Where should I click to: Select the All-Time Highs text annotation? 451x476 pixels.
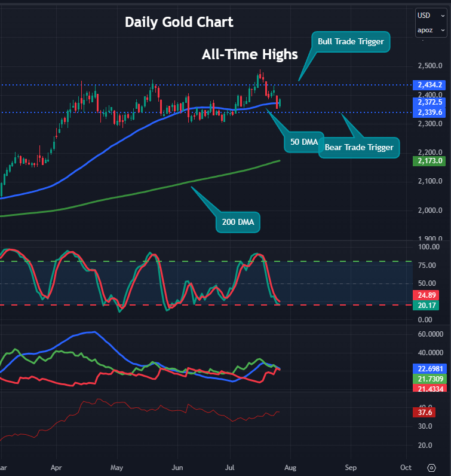(250, 54)
